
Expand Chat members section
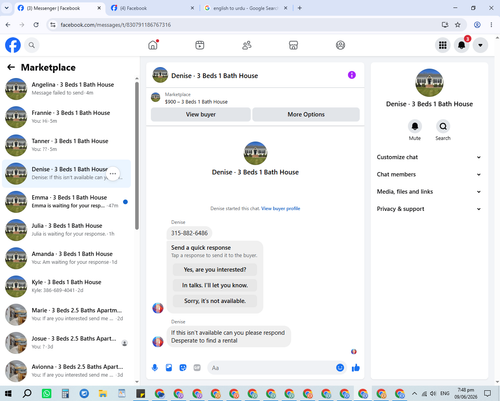(429, 174)
